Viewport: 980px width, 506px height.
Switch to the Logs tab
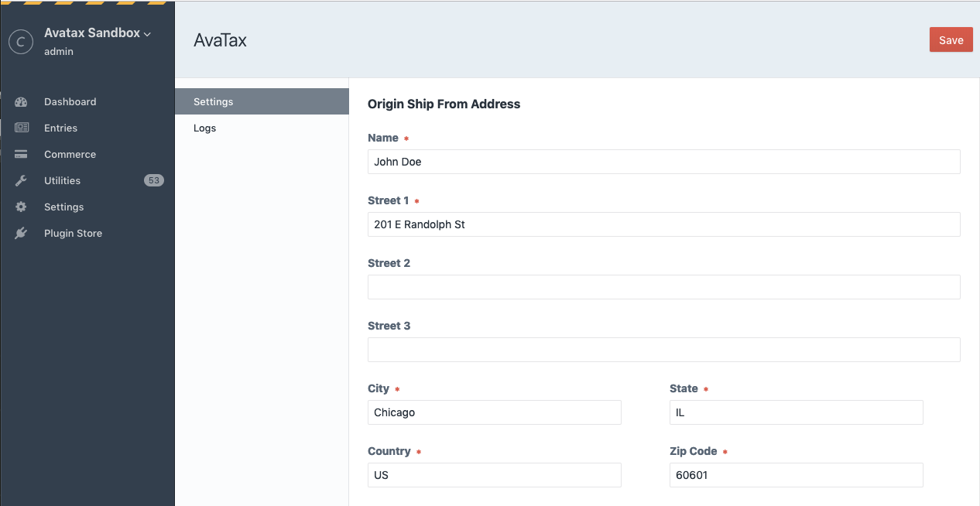click(x=262, y=128)
